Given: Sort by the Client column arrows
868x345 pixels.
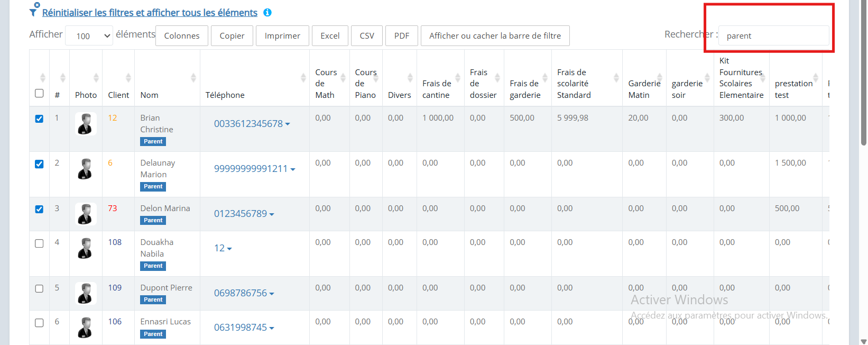Looking at the screenshot, I should (128, 78).
